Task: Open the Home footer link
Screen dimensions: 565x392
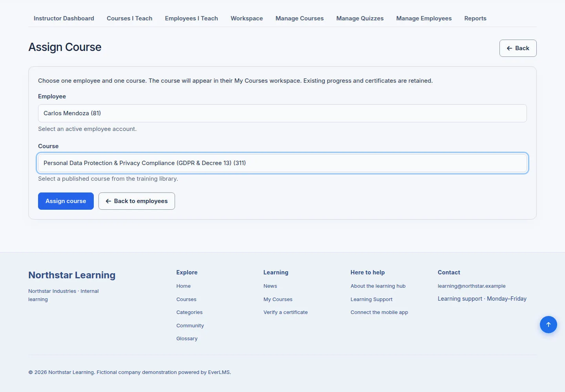Action: click(183, 286)
